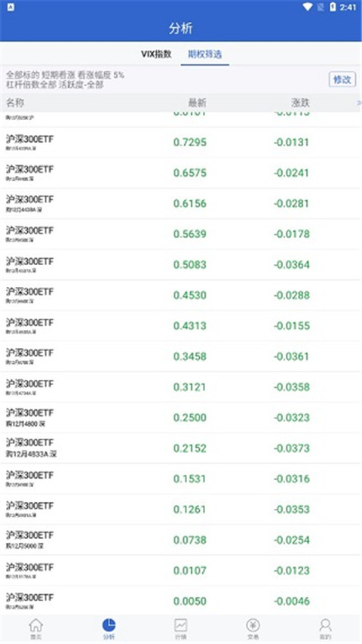Tap the battery icon in the status bar
This screenshot has height=644, width=362.
(x=333, y=7)
